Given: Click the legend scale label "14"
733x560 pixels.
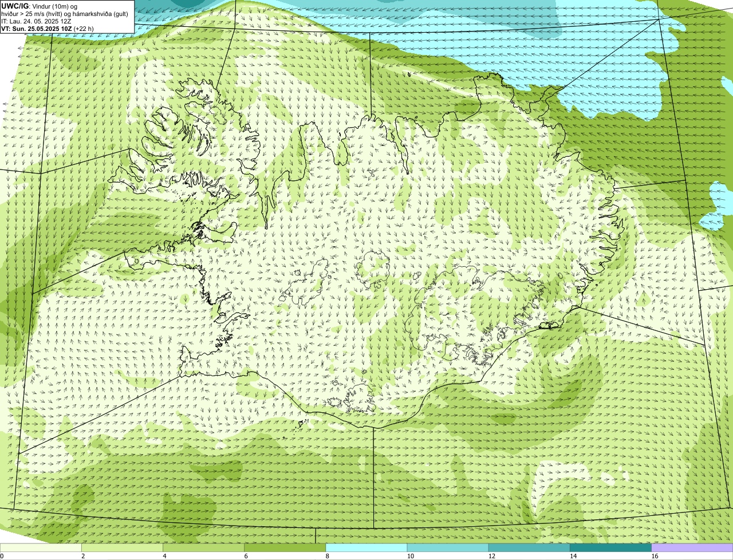Looking at the screenshot, I should (x=573, y=556).
